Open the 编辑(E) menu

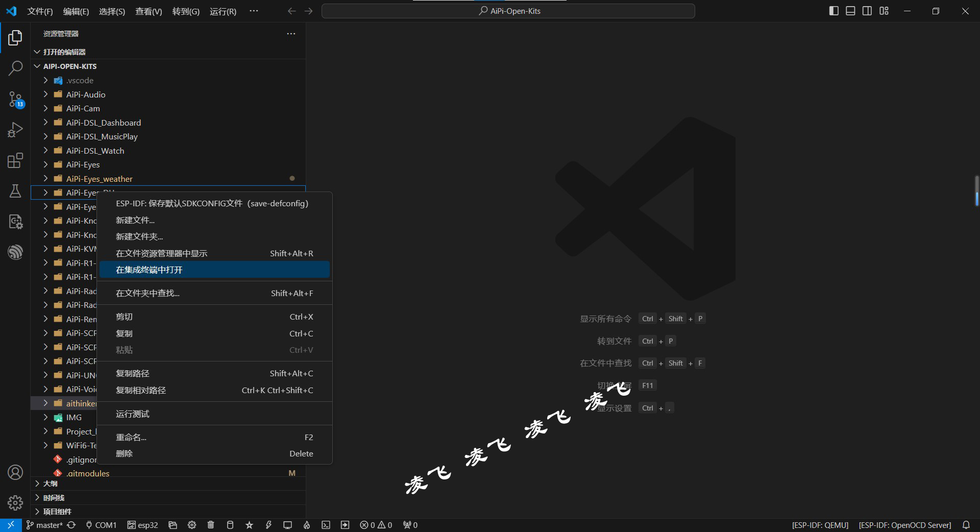tap(76, 11)
